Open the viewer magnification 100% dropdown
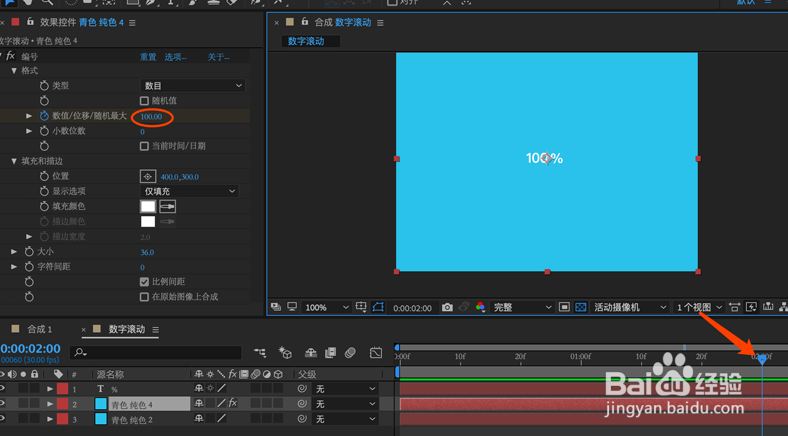The height and width of the screenshot is (436, 788). [x=326, y=307]
